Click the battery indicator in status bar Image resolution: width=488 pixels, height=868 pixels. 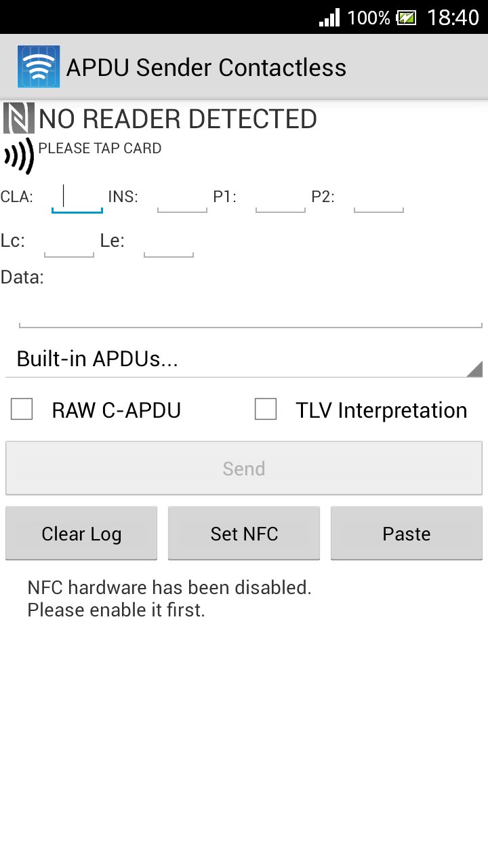pyautogui.click(x=407, y=18)
